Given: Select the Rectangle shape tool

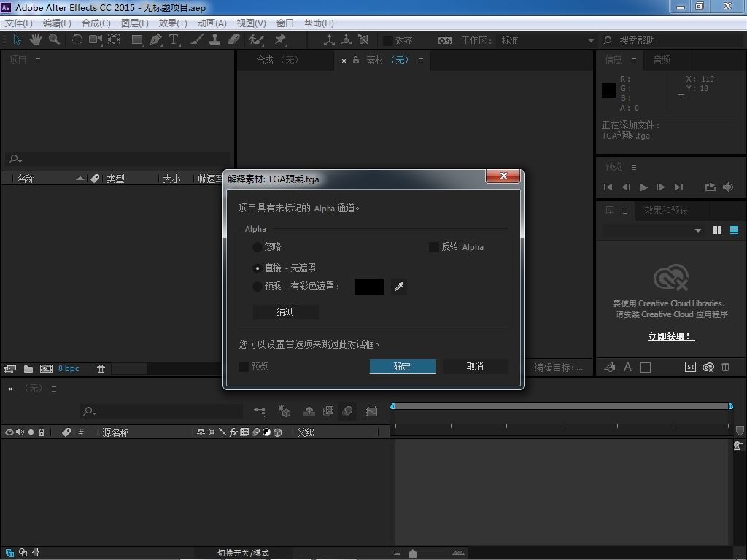Looking at the screenshot, I should point(137,39).
